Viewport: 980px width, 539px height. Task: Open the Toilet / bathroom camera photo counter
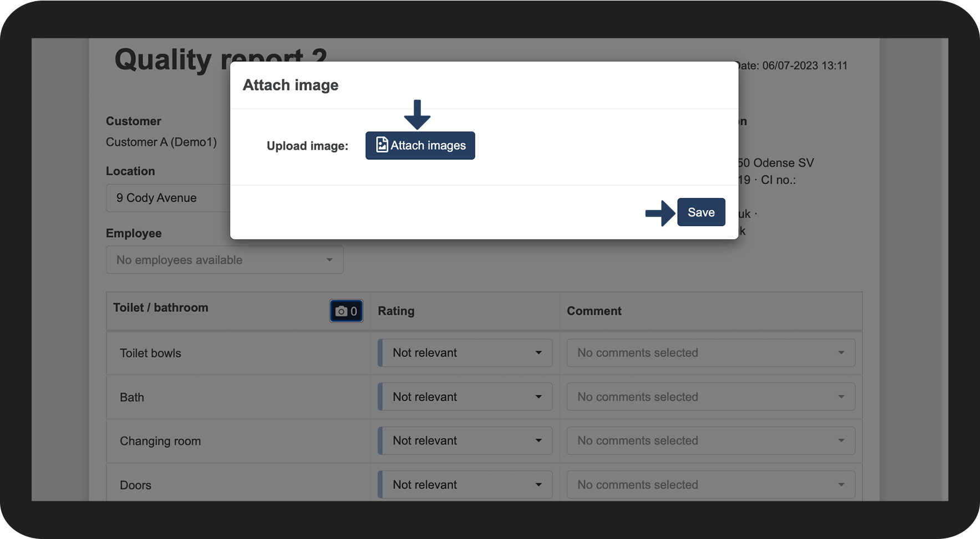pyautogui.click(x=346, y=311)
